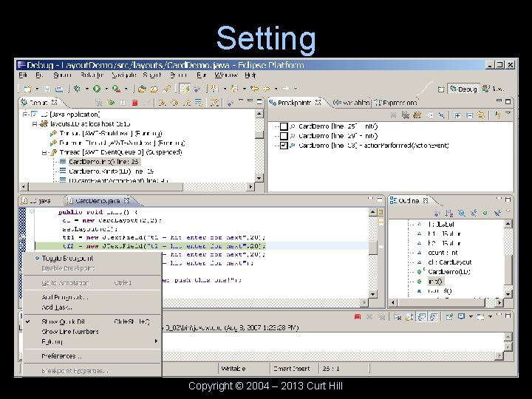Image resolution: width=532 pixels, height=399 pixels.
Task: Click the External Tools run icon
Action: pyautogui.click(x=117, y=89)
